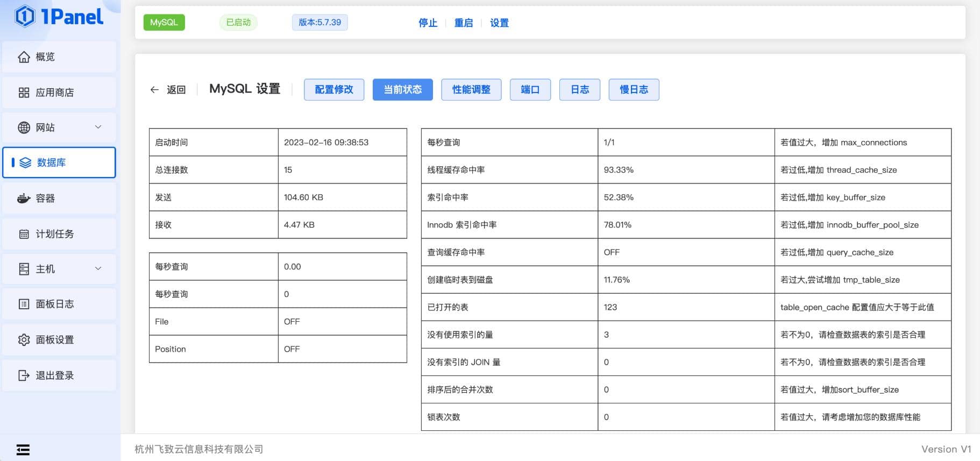The width and height of the screenshot is (980, 461).
Task: Switch to the 当前状态 tab
Action: pyautogui.click(x=403, y=90)
